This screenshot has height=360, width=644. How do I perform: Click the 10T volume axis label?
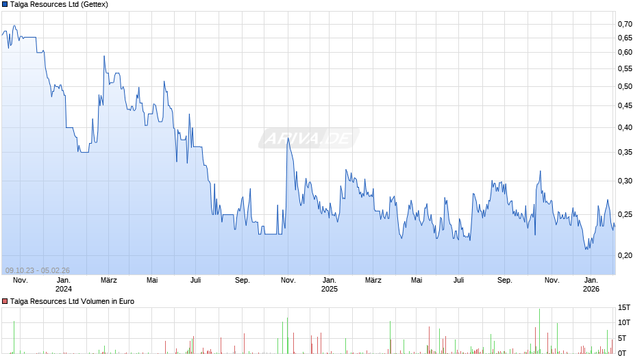click(624, 322)
